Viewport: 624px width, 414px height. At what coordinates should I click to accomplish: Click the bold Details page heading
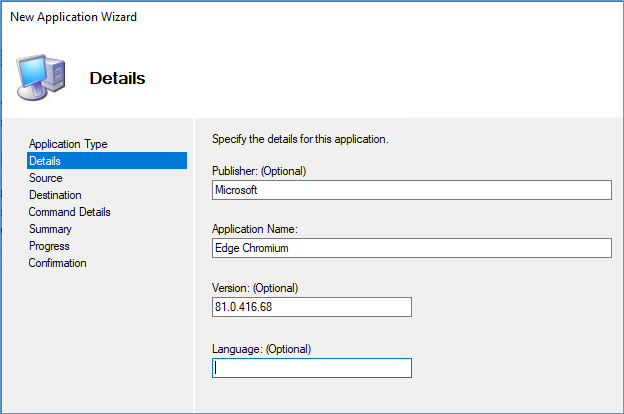point(117,78)
